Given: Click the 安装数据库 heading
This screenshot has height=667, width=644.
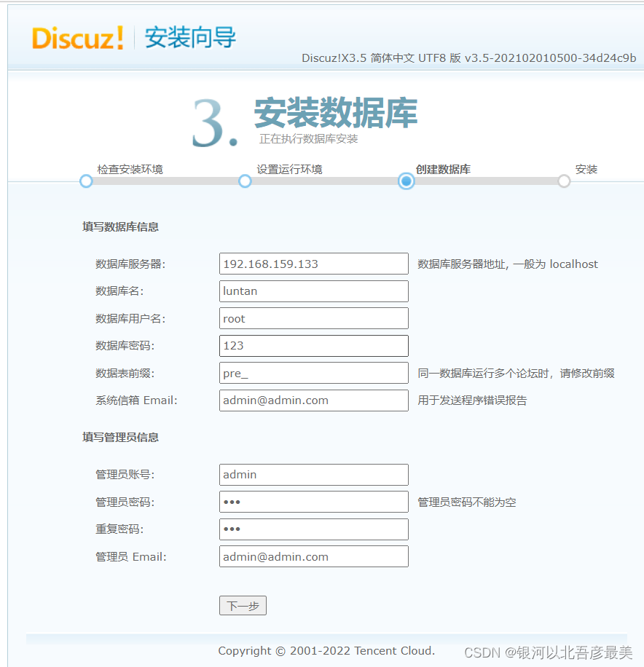Looking at the screenshot, I should [336, 113].
